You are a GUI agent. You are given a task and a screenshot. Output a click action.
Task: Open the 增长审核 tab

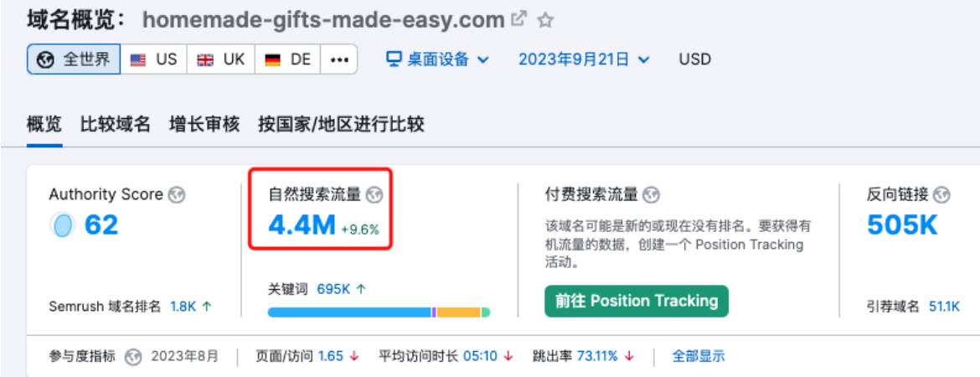(204, 125)
